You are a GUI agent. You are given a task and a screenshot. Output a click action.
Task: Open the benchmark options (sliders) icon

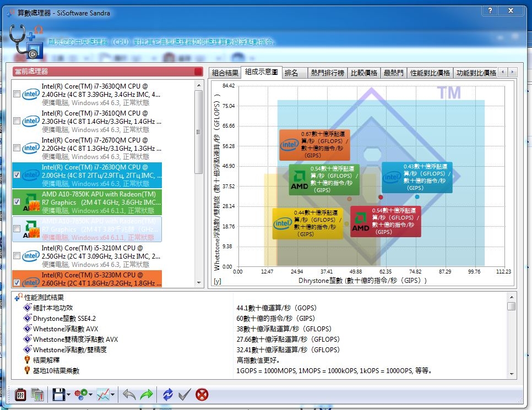point(21,395)
